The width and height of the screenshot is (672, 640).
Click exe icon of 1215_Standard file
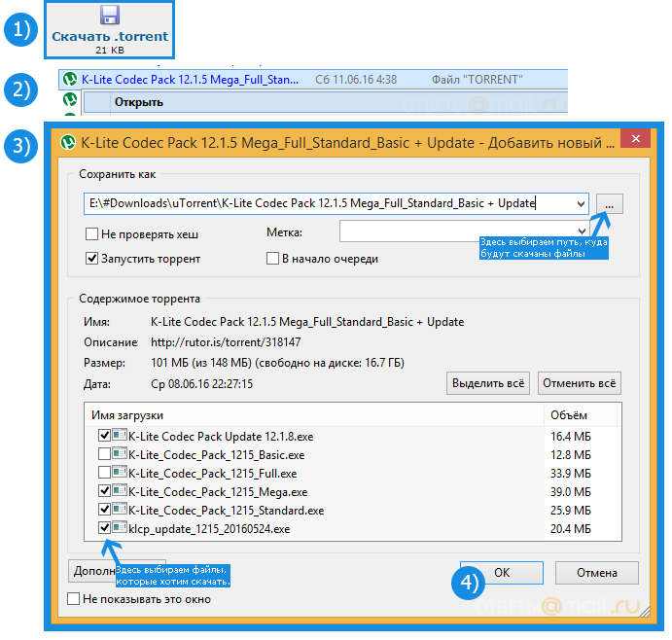(120, 509)
